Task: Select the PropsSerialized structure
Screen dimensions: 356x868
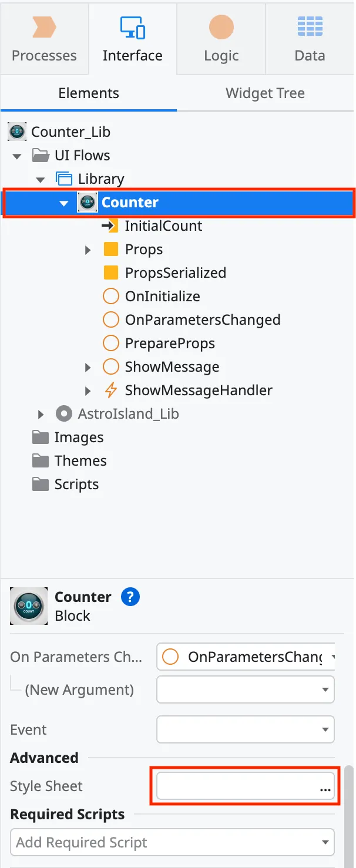Action: (111, 272)
